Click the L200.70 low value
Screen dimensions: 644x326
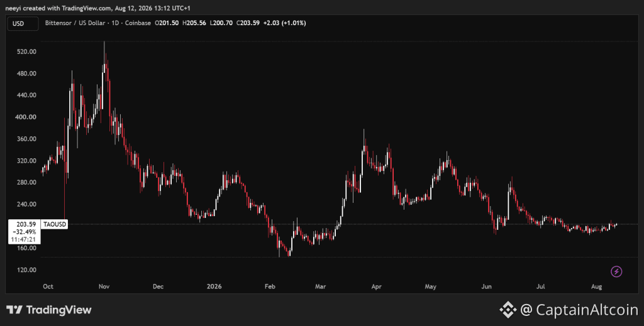[x=221, y=23]
